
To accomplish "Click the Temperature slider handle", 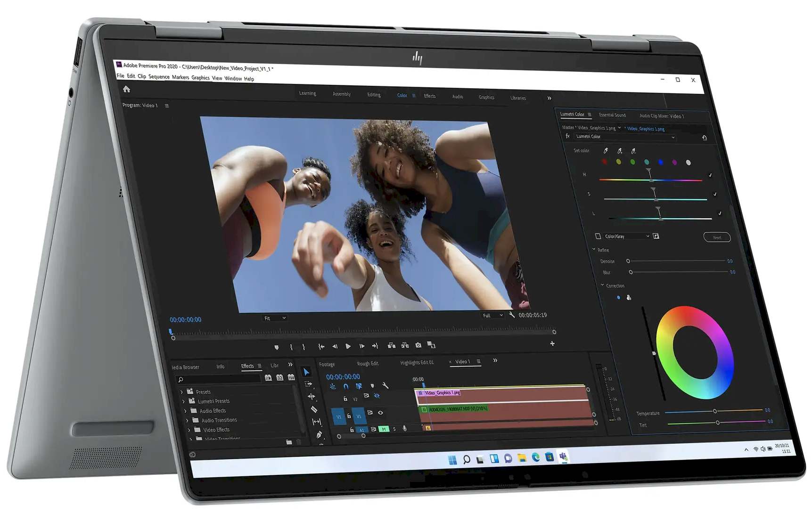I will [x=715, y=411].
